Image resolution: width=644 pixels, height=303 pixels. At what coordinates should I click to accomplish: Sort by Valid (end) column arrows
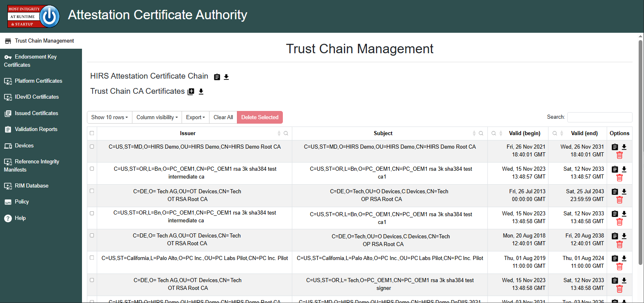[562, 133]
